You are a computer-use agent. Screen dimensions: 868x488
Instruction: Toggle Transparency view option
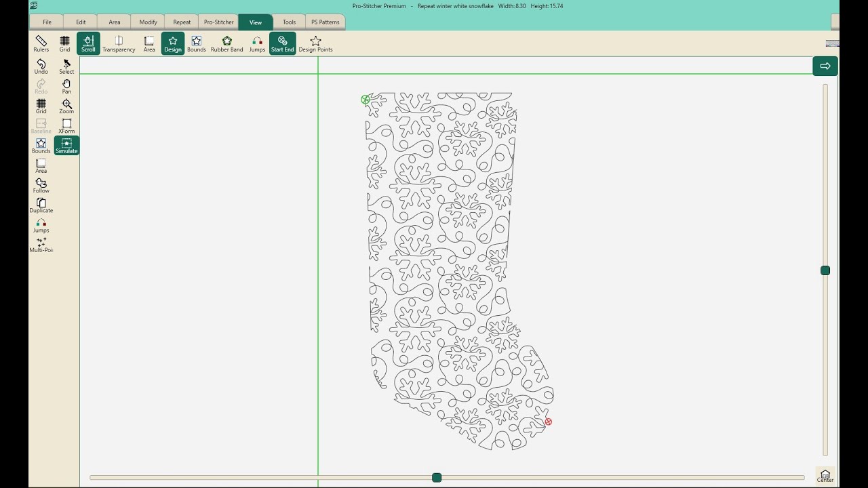pos(119,44)
